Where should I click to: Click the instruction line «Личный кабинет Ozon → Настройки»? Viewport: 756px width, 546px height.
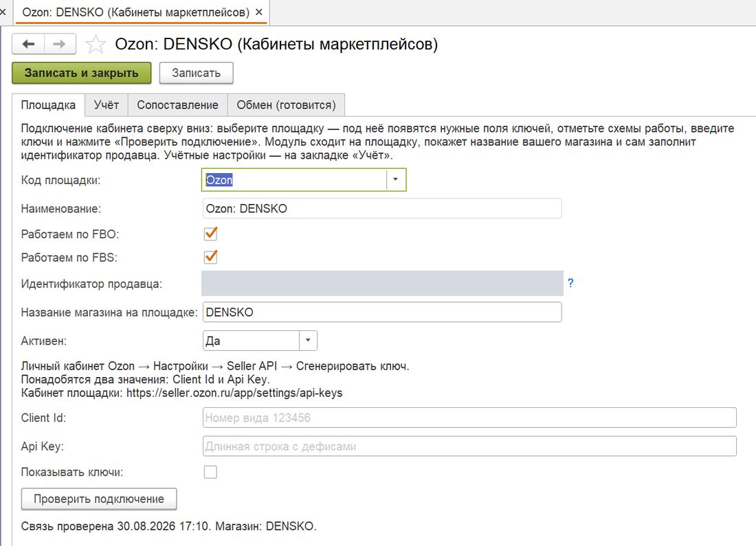pos(215,366)
